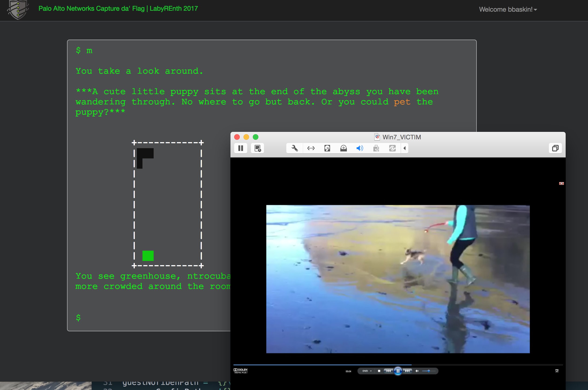Toggle the VM sound device icon
The image size is (588, 390).
360,148
